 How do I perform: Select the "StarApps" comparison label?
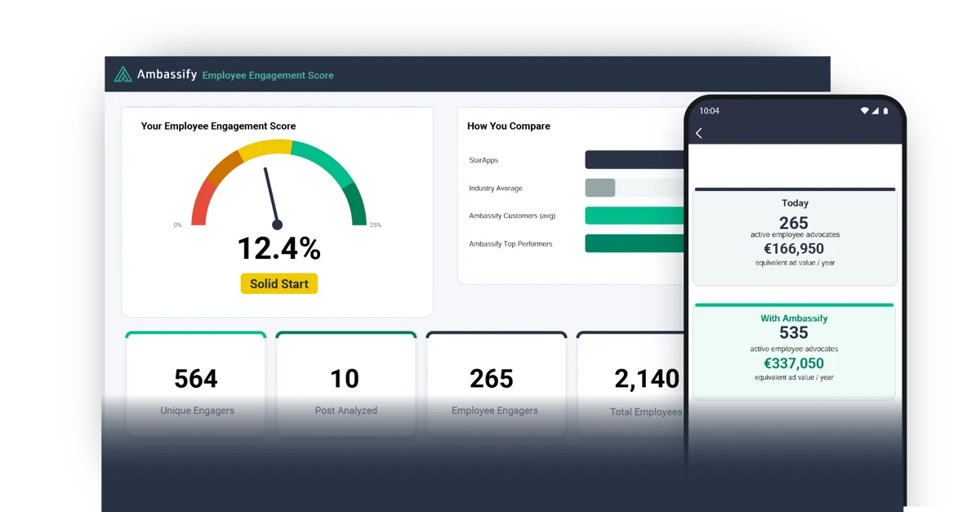coord(483,161)
